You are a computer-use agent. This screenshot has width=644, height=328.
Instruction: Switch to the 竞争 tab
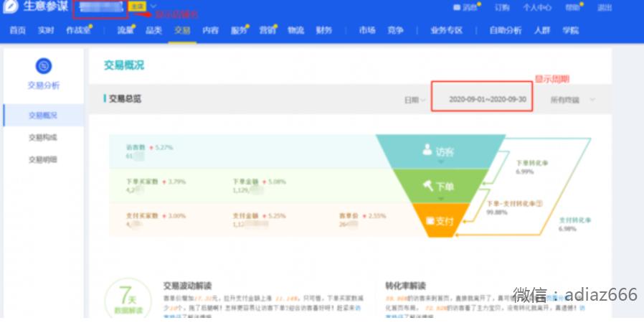[396, 30]
